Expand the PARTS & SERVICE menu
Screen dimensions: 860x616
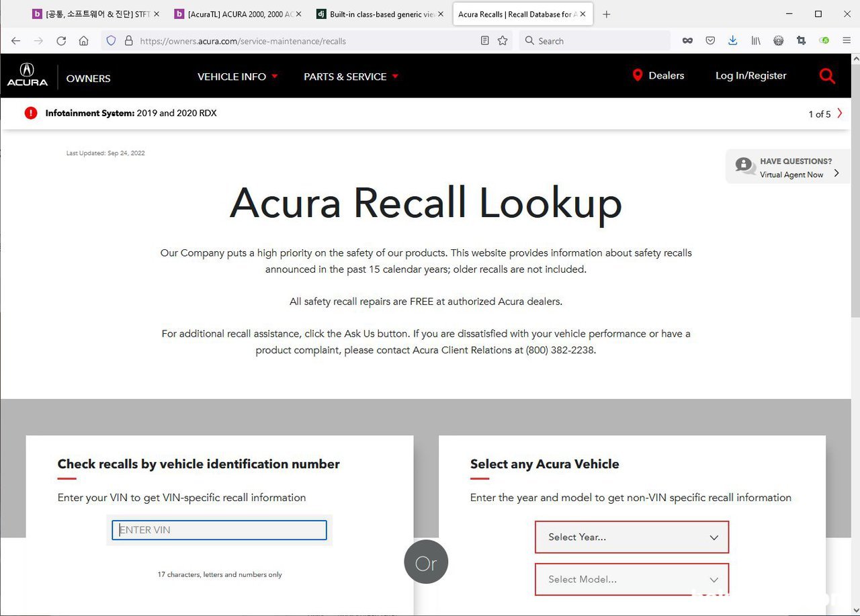(x=351, y=77)
